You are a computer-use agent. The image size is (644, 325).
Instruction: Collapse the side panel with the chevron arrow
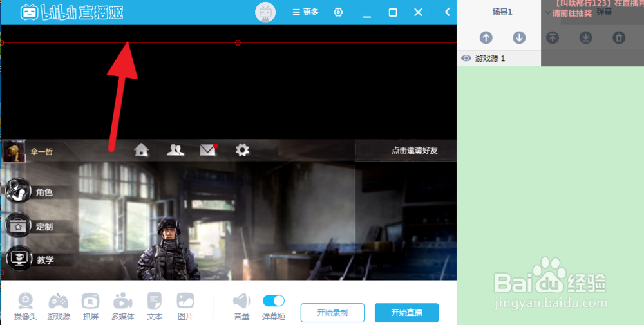(448, 12)
